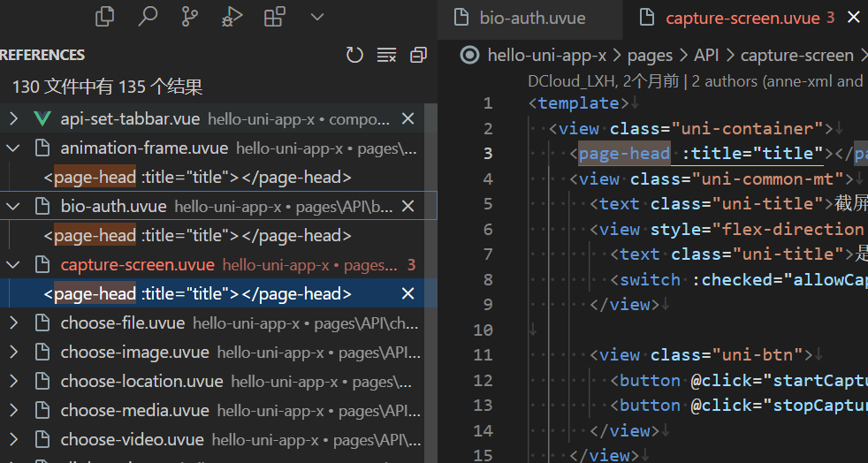
Task: Click capture-screen breadcrumb segment
Action: (797, 56)
